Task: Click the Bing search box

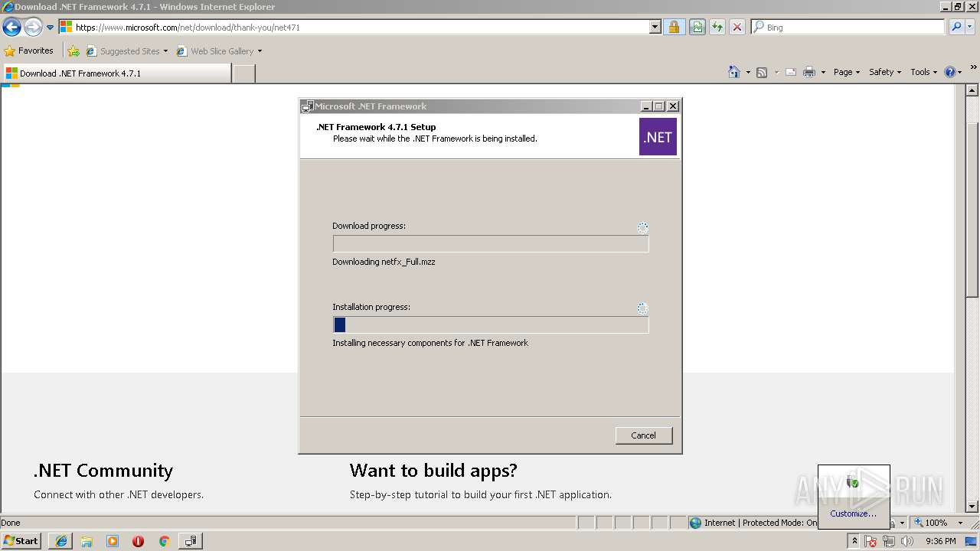Action: [848, 28]
